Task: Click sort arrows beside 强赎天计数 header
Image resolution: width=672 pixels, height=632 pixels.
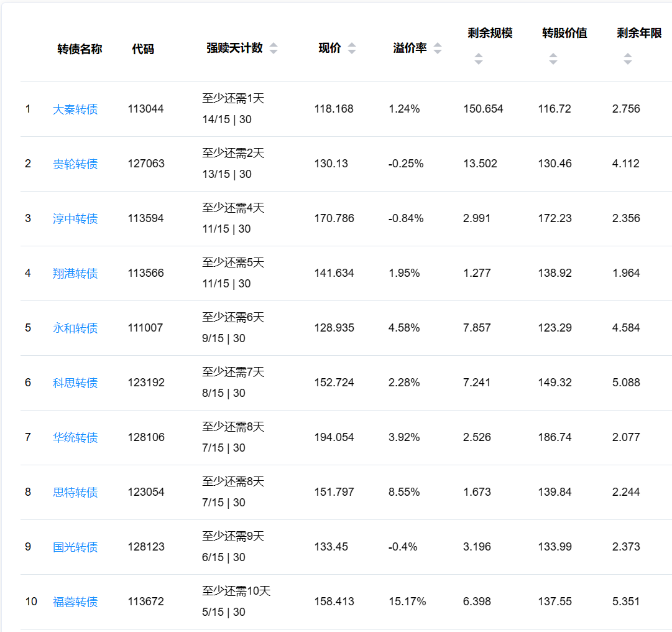Action: point(274,49)
